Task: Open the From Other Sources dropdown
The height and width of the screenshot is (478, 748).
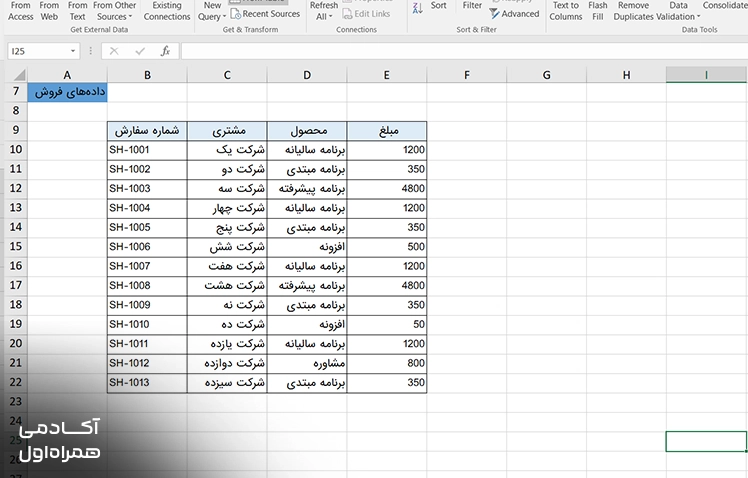Action: tap(114, 11)
